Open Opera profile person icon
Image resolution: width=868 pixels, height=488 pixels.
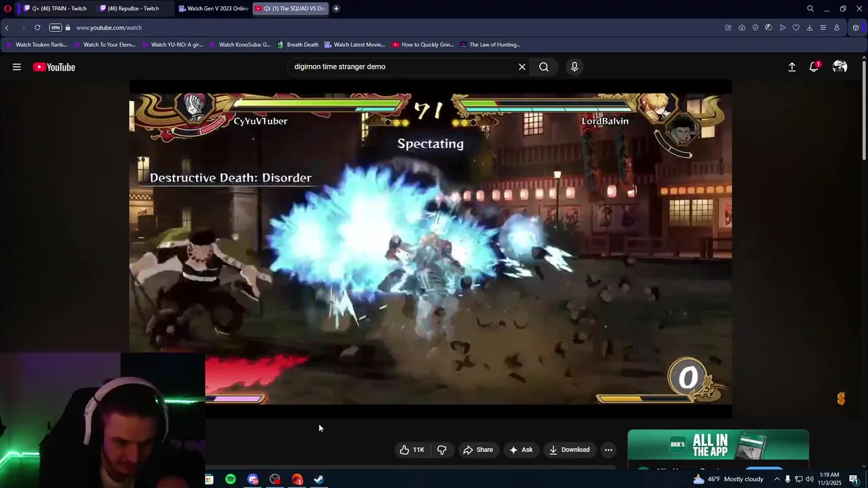point(837,28)
